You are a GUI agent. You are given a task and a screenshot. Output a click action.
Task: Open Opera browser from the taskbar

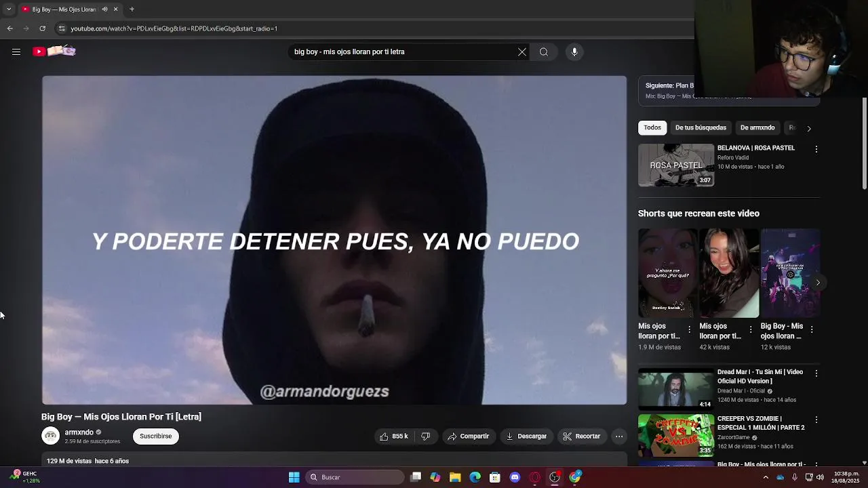pyautogui.click(x=534, y=477)
